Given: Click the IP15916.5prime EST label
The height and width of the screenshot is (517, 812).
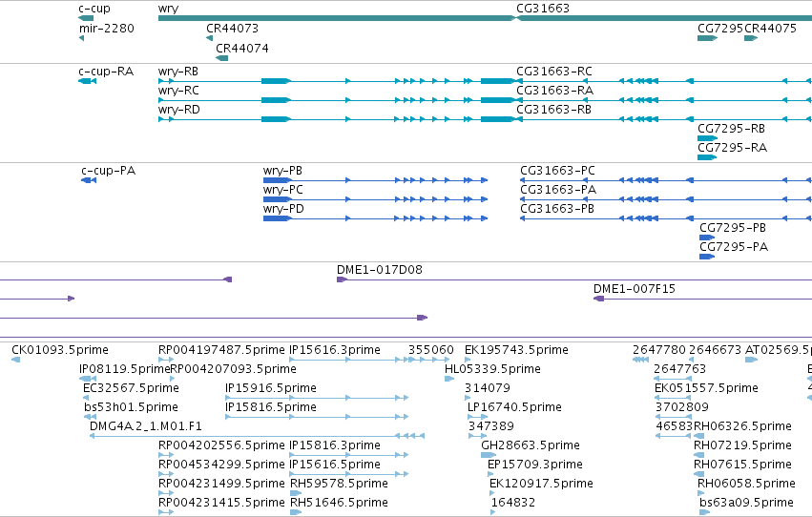Looking at the screenshot, I should point(271,388).
